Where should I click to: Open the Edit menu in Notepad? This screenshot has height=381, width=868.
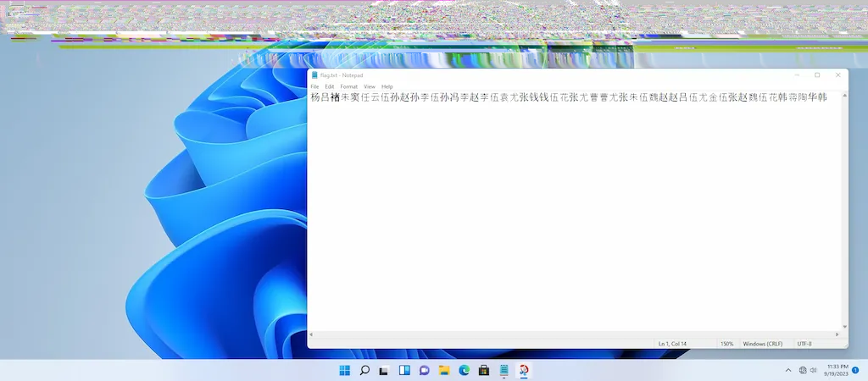point(329,86)
